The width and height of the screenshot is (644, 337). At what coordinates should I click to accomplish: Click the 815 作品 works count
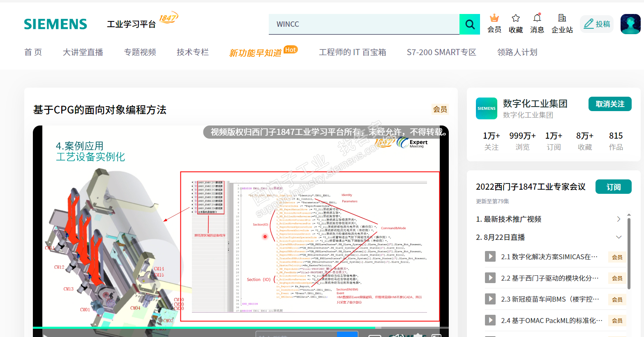[x=616, y=141]
